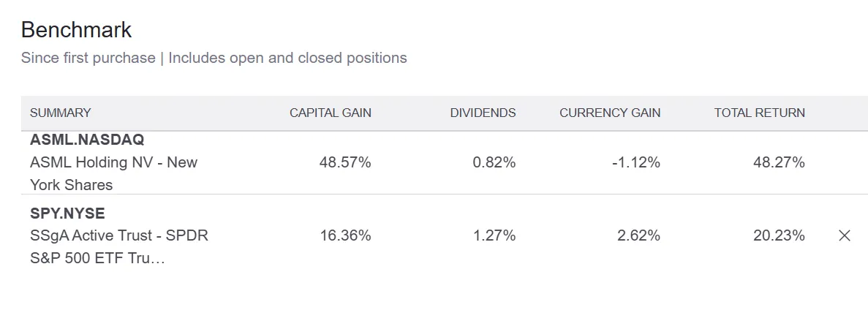
Task: Select SPY's 16.36% capital gain value
Action: 345,235
